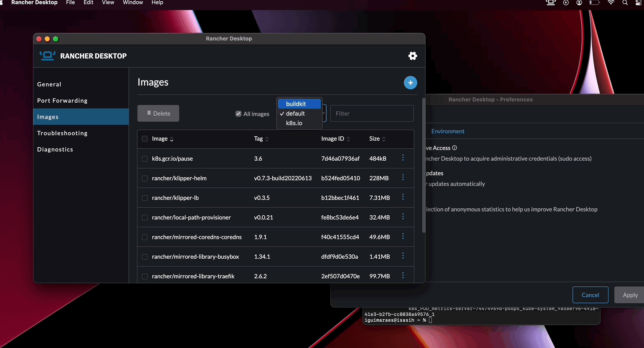Open the add image plus button

tap(410, 83)
